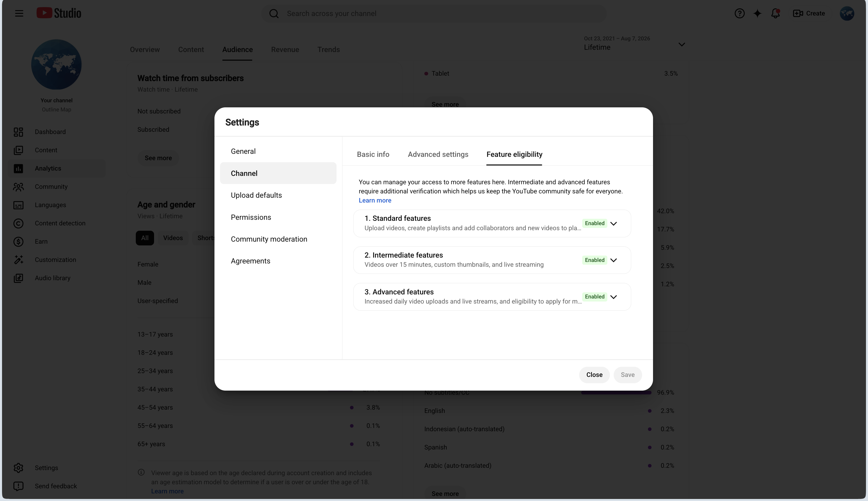Select the Feature eligibility tab

(x=514, y=155)
